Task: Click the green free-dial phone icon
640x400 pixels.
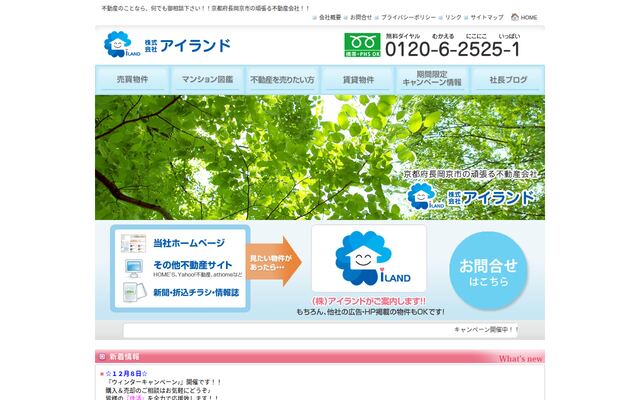Action: tap(362, 45)
